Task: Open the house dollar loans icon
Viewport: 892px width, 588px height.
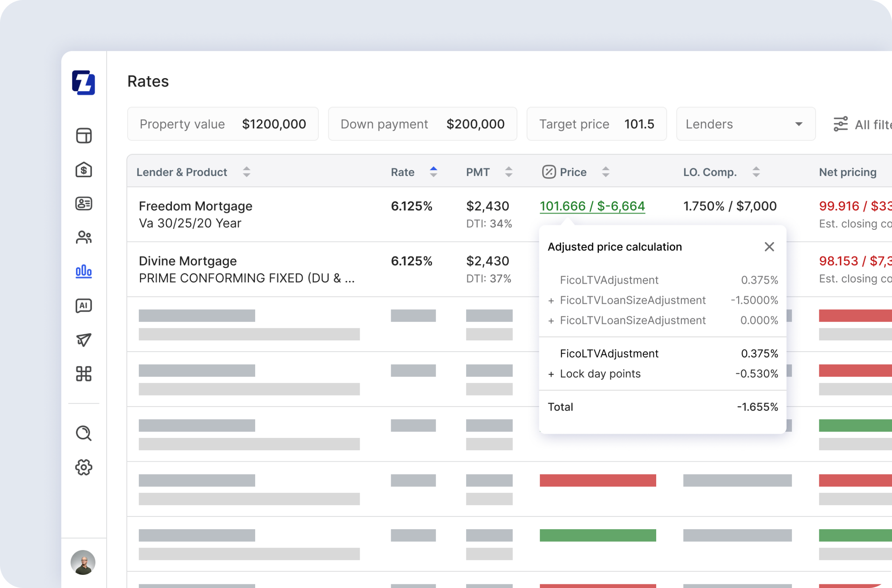Action: (x=83, y=170)
